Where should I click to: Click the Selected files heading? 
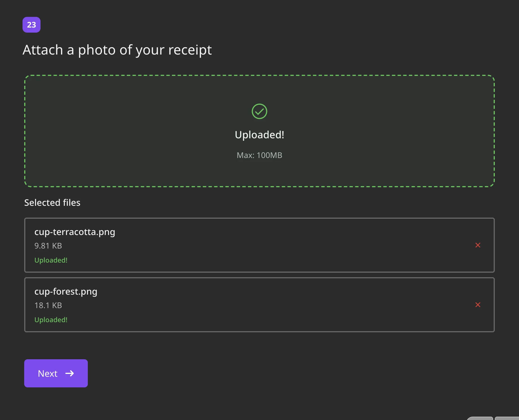[x=52, y=203]
